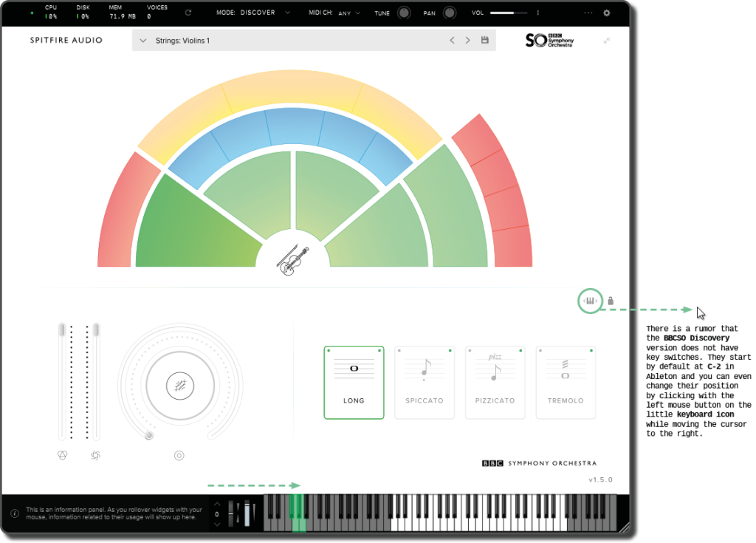Click the Strings: Violins 1 preset name
This screenshot has width=756, height=543.
[x=183, y=41]
